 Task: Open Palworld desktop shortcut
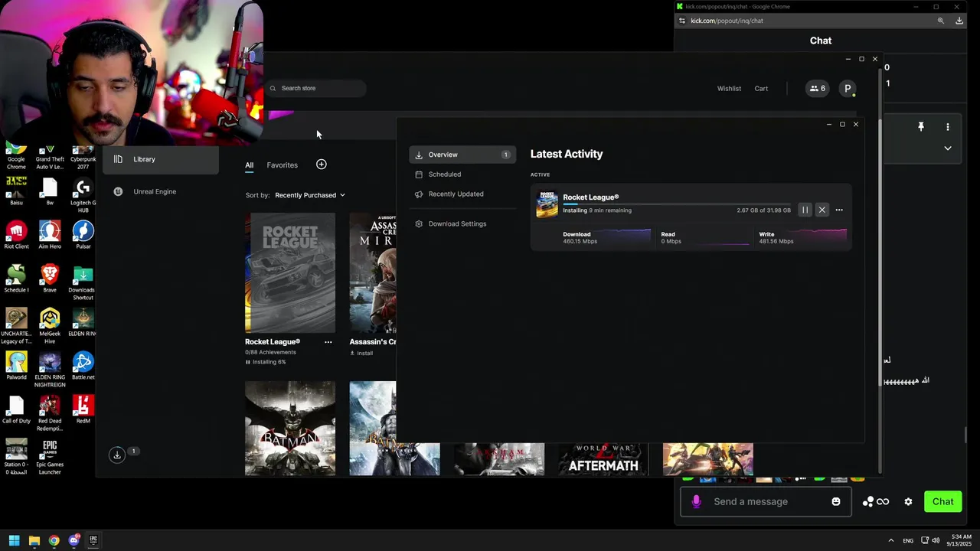coord(16,366)
